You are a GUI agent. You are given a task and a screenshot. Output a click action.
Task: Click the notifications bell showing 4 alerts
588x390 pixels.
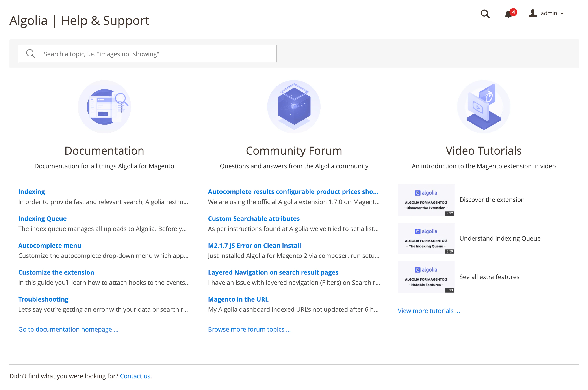coord(508,14)
